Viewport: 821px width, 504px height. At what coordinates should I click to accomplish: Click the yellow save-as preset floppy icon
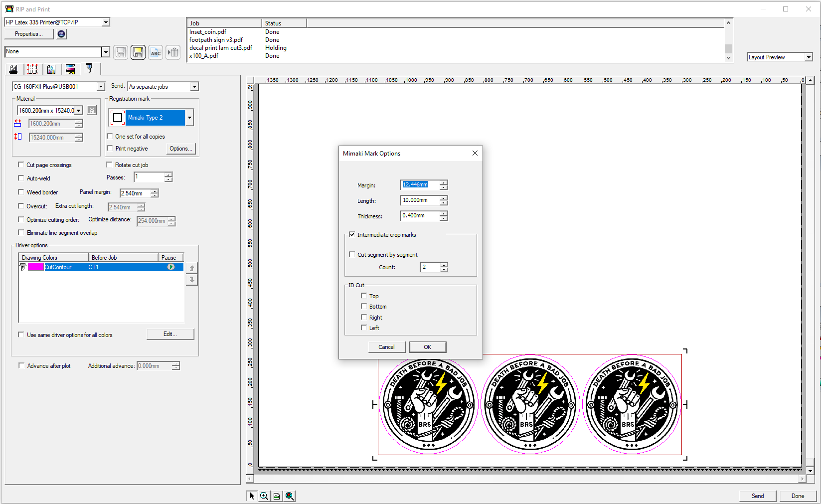(x=138, y=52)
